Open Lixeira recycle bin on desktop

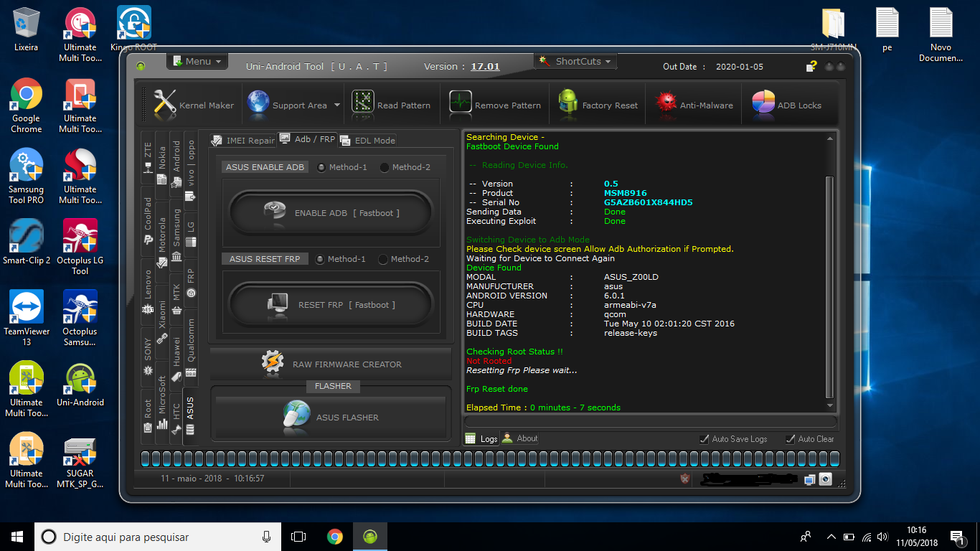(27, 29)
